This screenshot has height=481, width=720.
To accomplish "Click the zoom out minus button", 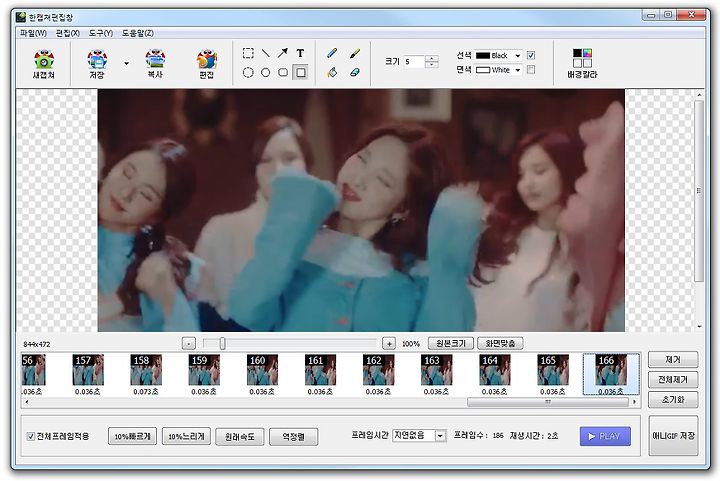I will pos(189,343).
